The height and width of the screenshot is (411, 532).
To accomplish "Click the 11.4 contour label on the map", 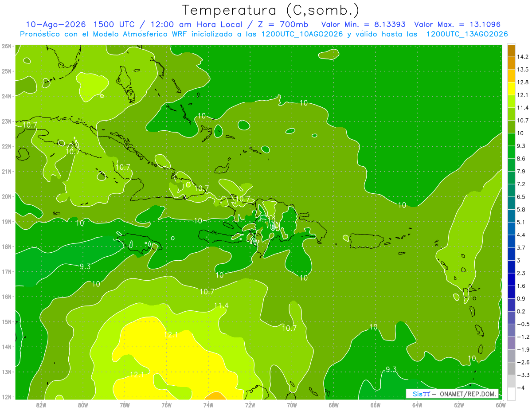I will click(221, 305).
